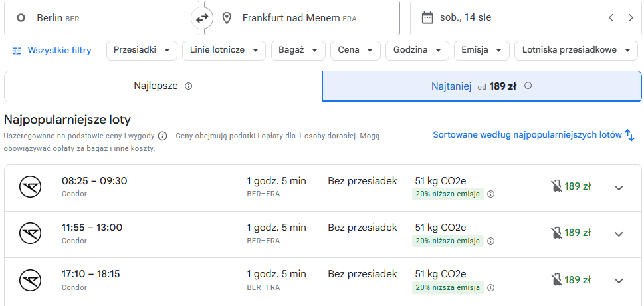Click no-baggage icon on 17:10 flight
Viewport: 644px width, 306px height.
(x=556, y=280)
